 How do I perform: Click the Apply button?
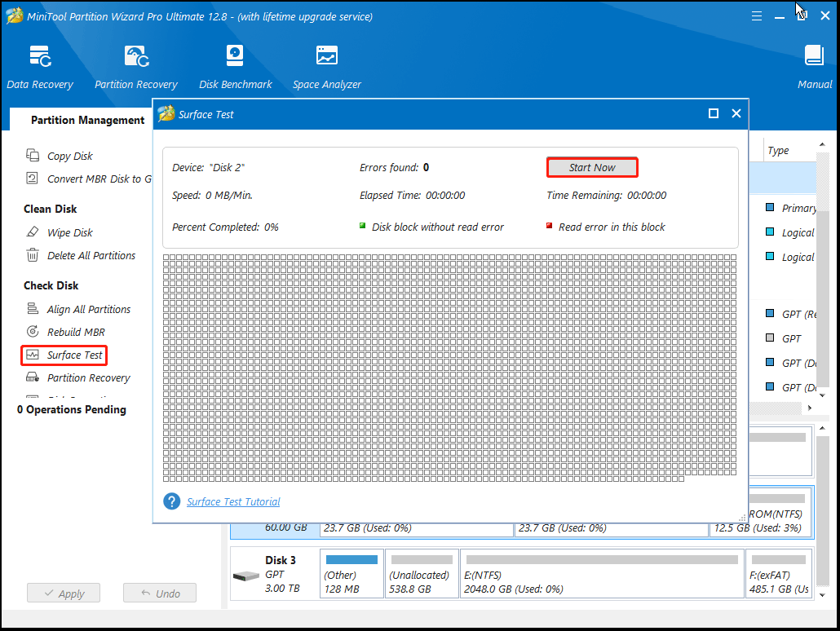click(x=64, y=593)
